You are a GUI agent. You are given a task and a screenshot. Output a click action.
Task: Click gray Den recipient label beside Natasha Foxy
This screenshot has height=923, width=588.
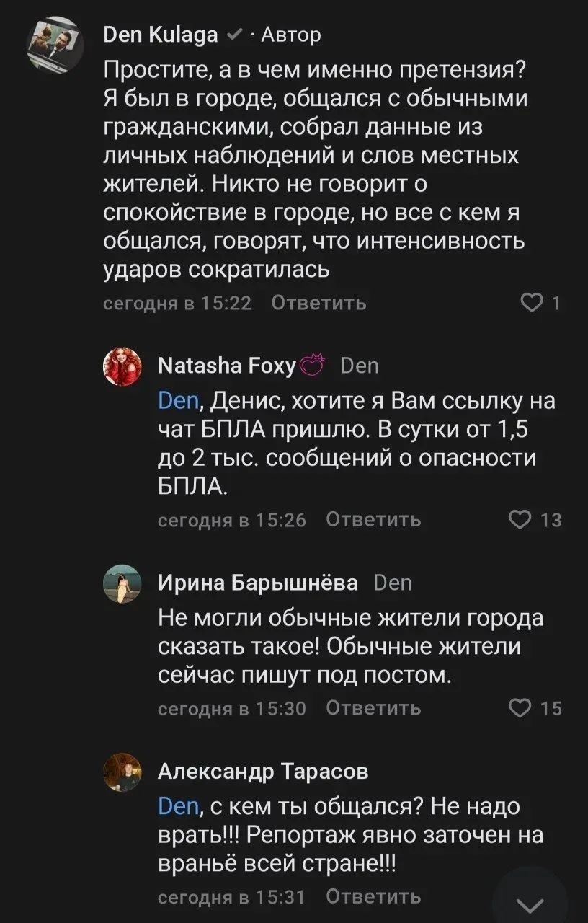click(x=359, y=366)
